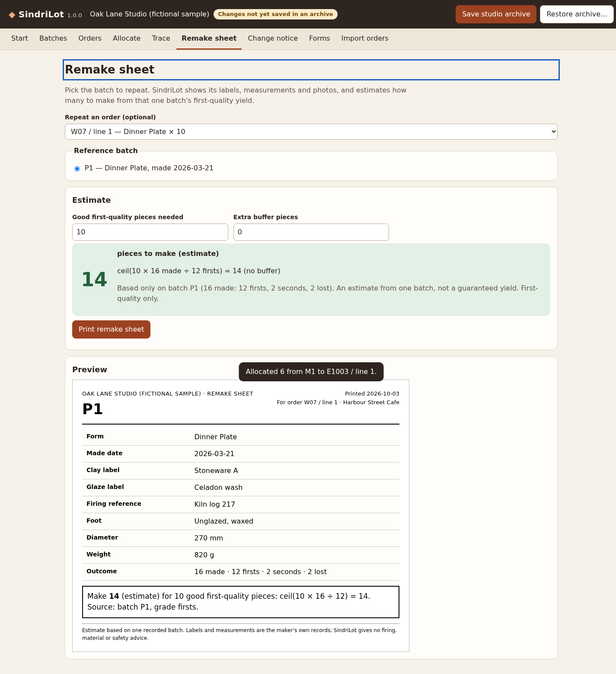Click the 'Estimate based on one recorded batch' footnote
The height and width of the screenshot is (674, 616).
[x=239, y=634]
